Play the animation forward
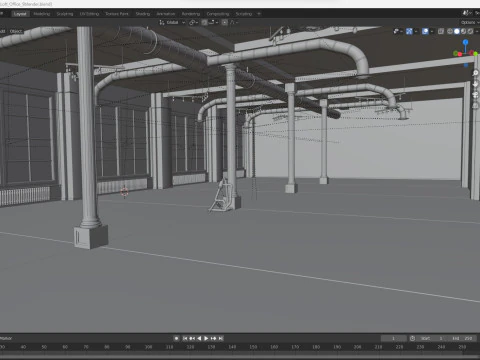The width and height of the screenshot is (480, 360). pyautogui.click(x=206, y=338)
